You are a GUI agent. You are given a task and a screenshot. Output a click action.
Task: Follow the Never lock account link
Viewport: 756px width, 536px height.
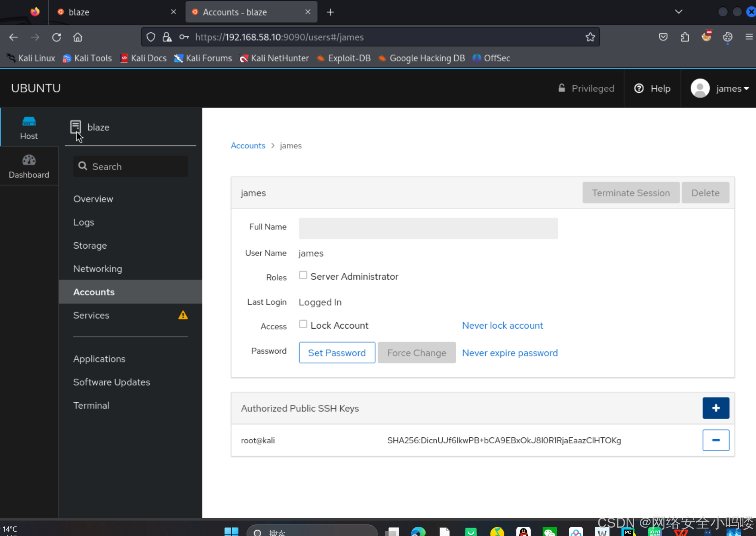502,325
